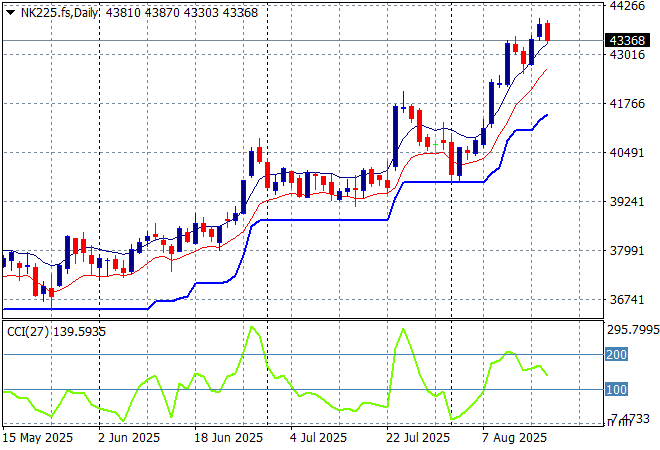Click the CCI 100 level marker
Image resolution: width=660 pixels, height=450 pixels.
point(616,389)
